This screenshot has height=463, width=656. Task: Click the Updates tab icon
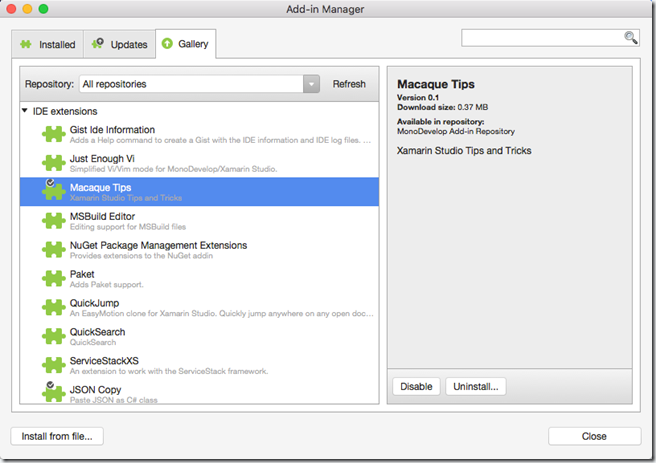pyautogui.click(x=98, y=43)
